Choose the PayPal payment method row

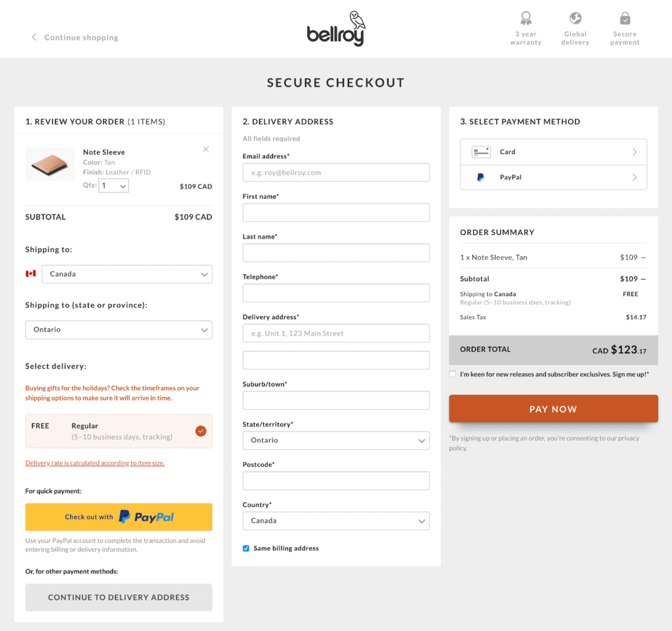[x=553, y=177]
